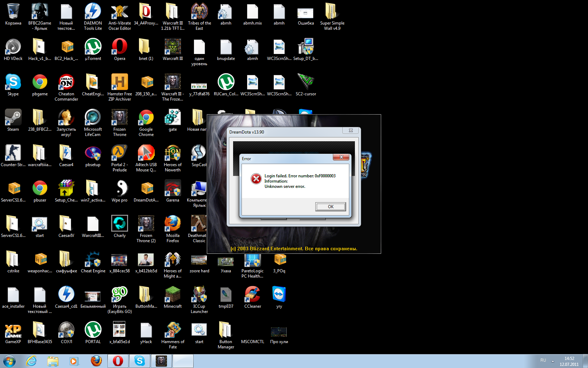Open the taskbar clock showing 14:52
Screen dimensions: 588x368
569,361
